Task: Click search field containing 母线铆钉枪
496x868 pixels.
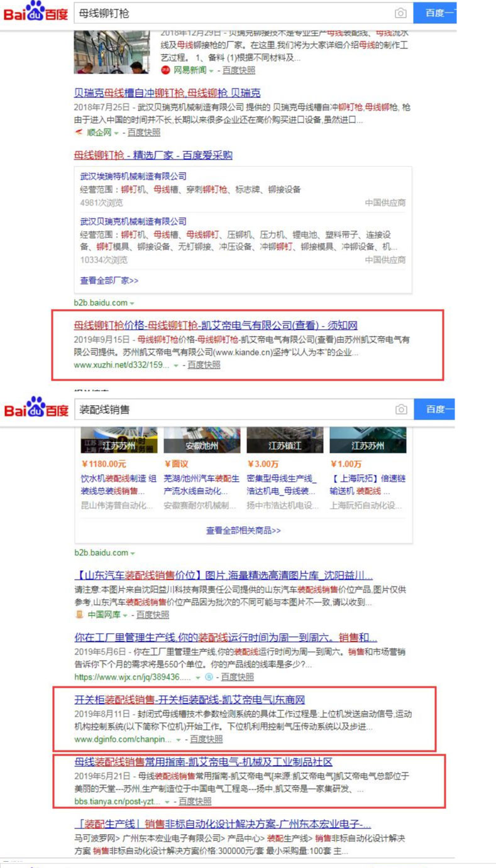Action: coord(233,13)
